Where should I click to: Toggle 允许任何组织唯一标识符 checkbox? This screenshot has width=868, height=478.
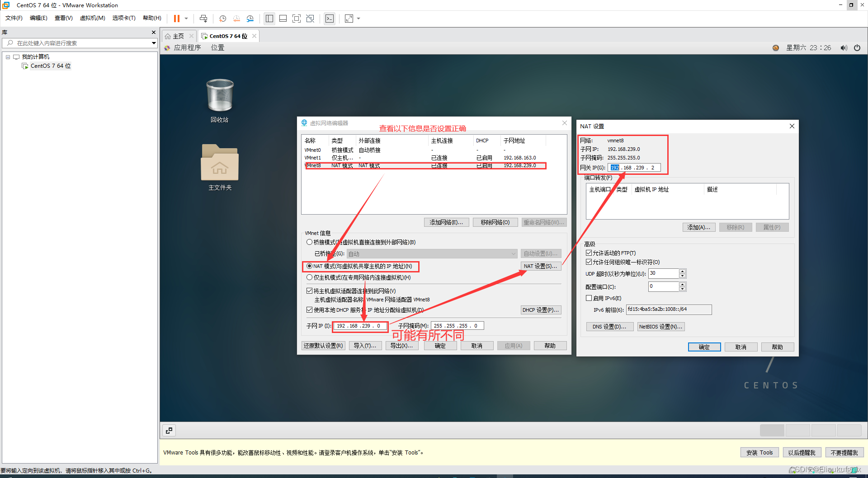(589, 262)
